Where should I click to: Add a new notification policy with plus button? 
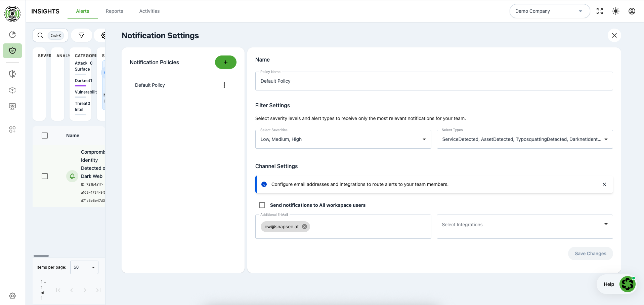click(226, 62)
